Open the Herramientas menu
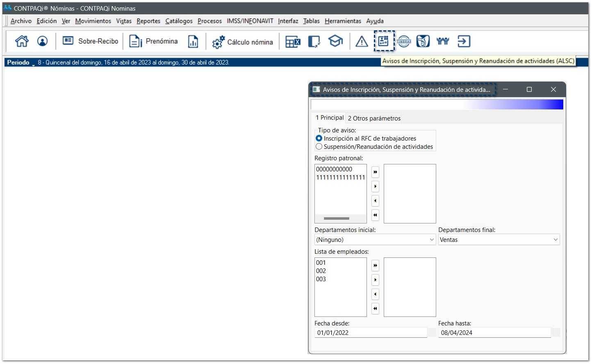Screen dimensions: 592x364 [x=343, y=21]
